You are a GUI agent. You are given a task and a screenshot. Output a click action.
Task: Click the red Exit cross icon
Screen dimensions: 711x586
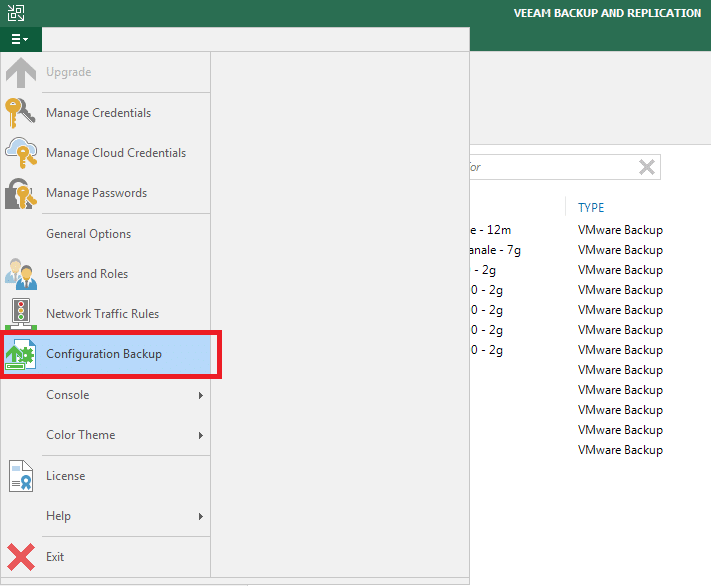[21, 557]
